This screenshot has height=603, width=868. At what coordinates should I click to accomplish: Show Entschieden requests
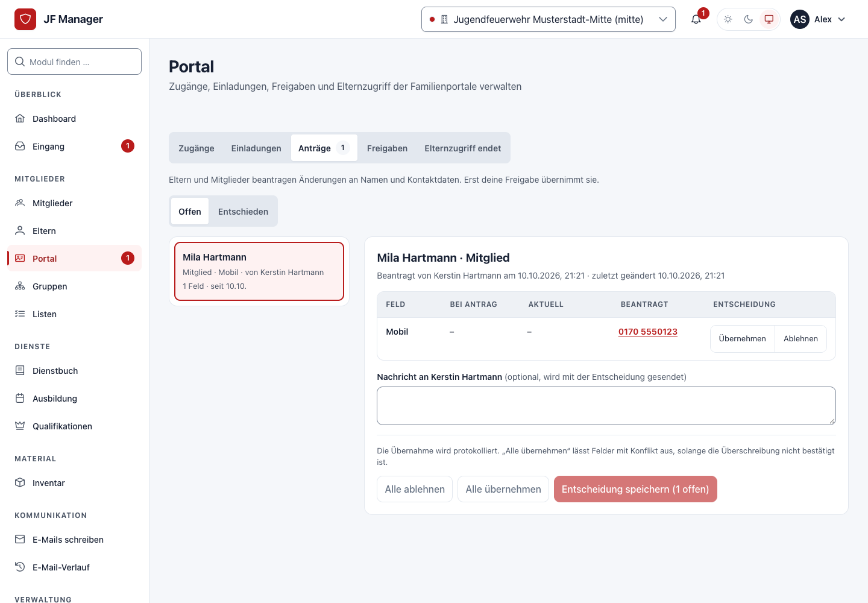243,211
